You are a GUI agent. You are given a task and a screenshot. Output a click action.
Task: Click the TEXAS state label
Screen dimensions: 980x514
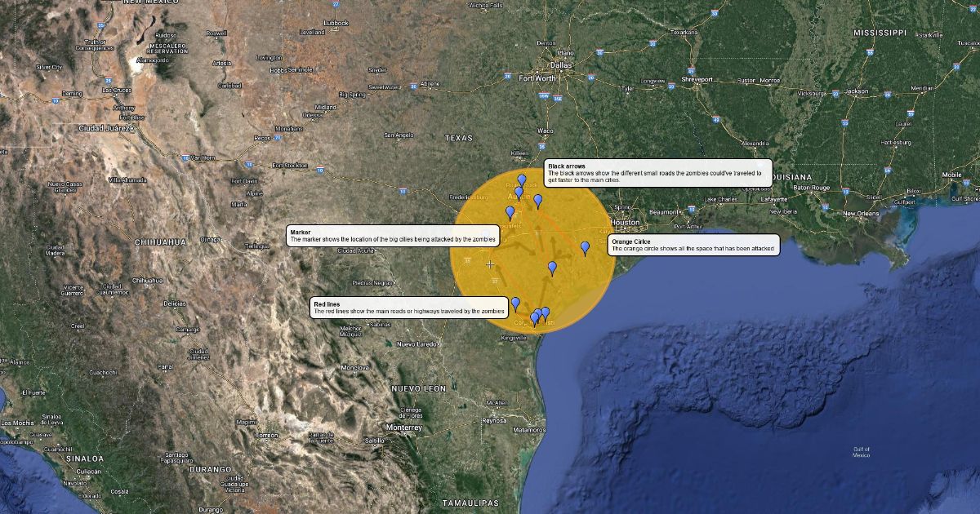tap(459, 139)
